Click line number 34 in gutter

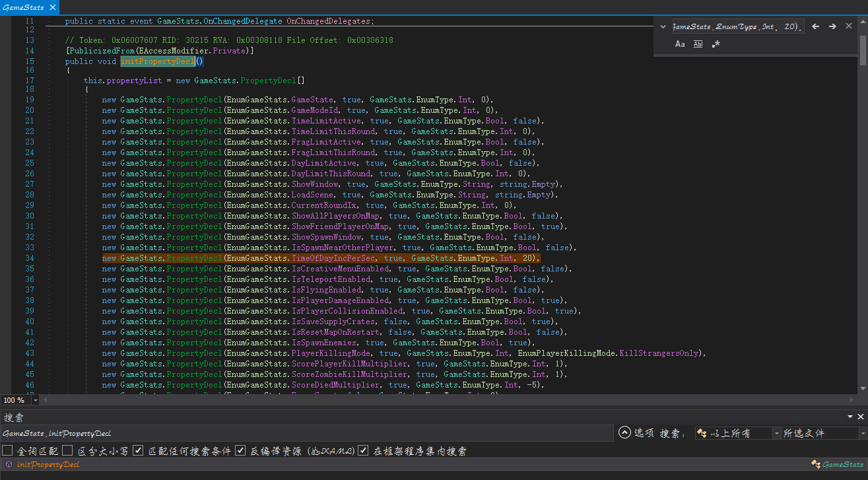[x=30, y=257]
